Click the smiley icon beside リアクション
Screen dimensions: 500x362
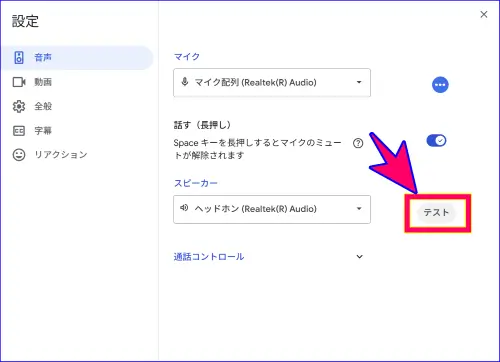[x=19, y=155]
